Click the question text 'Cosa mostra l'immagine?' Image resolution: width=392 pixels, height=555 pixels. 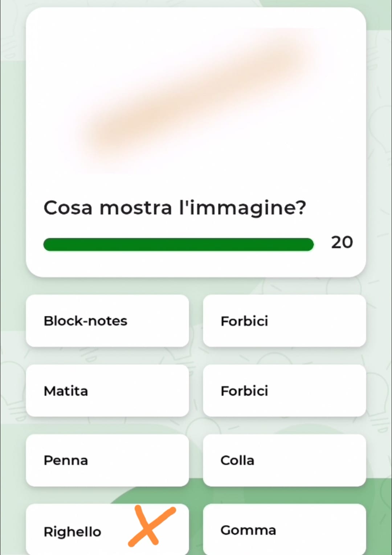click(x=175, y=208)
